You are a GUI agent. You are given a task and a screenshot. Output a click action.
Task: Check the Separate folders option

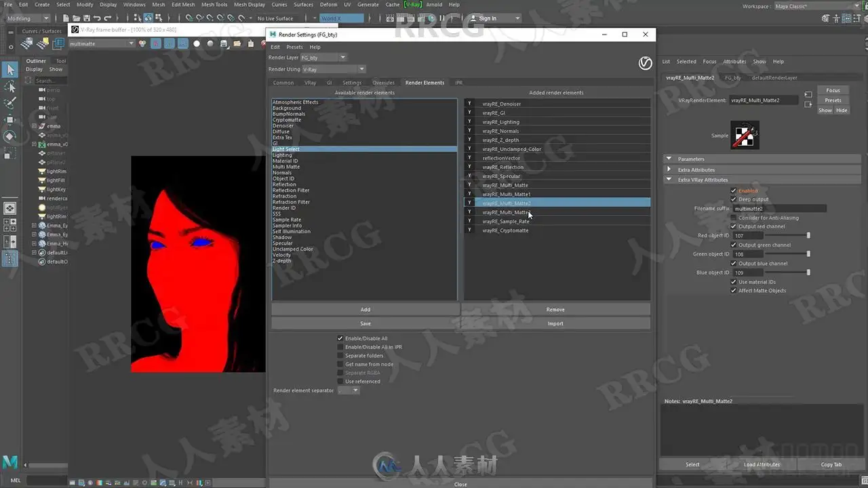[340, 356]
